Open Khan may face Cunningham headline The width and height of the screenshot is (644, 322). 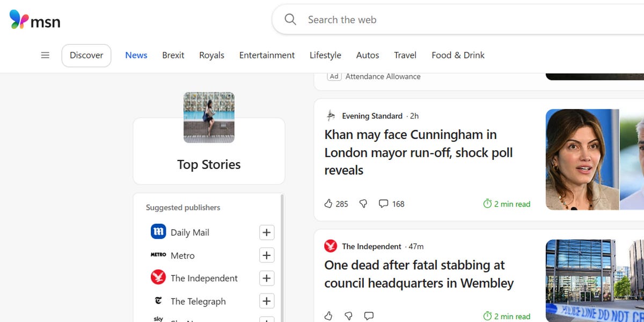tap(419, 152)
